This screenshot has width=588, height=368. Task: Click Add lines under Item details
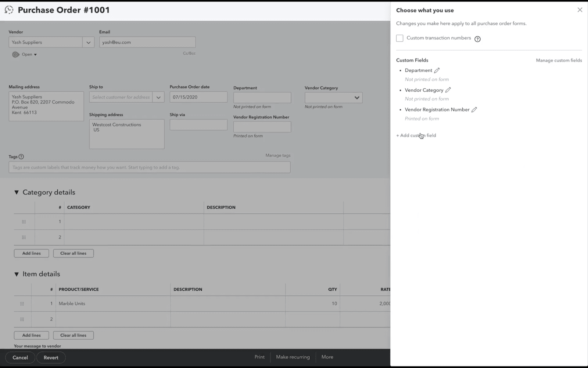[32, 335]
